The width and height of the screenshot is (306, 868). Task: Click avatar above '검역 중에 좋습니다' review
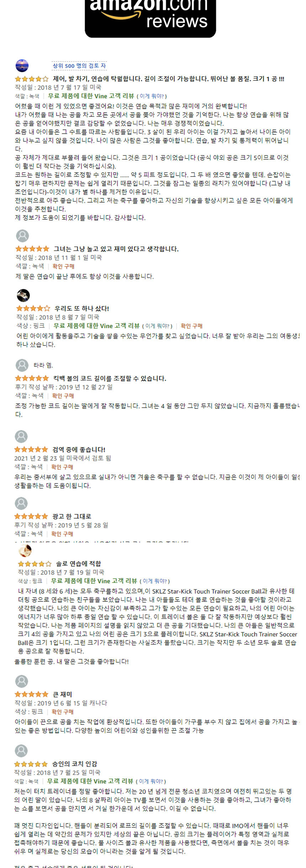pyautogui.click(x=21, y=436)
